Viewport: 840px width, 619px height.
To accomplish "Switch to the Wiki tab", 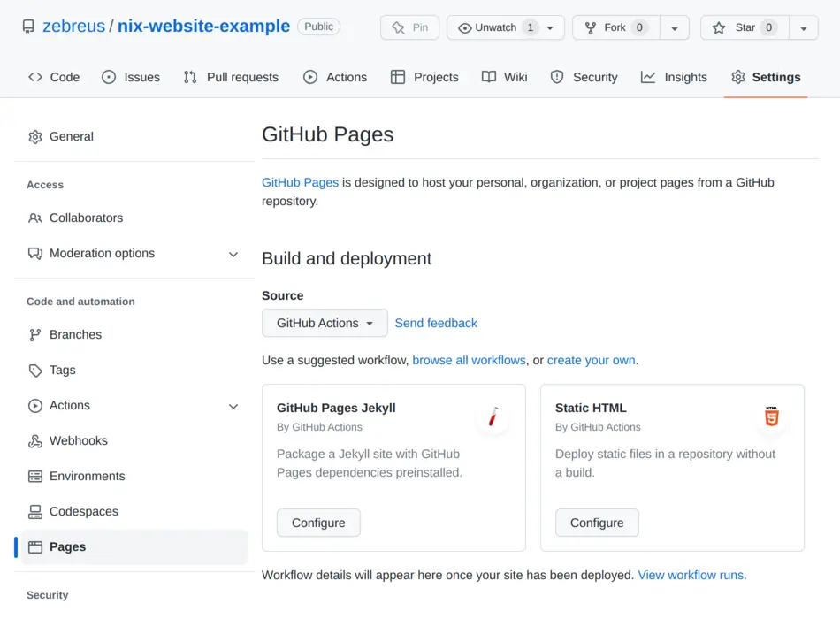I will (x=505, y=77).
